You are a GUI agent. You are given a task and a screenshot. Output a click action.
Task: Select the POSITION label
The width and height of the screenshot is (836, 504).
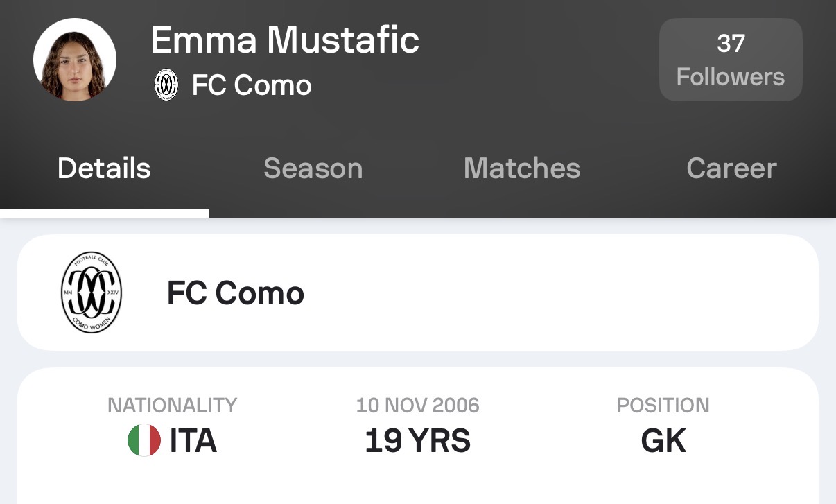click(x=663, y=406)
